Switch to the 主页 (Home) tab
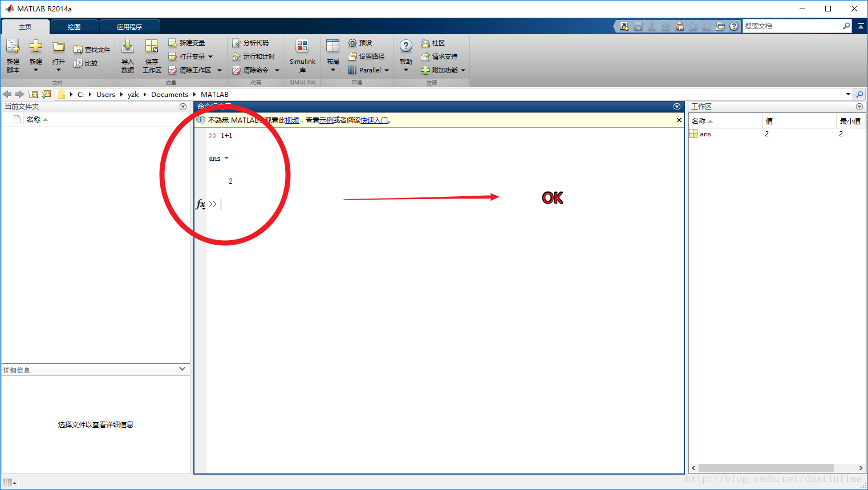The width and height of the screenshot is (868, 490). [25, 27]
